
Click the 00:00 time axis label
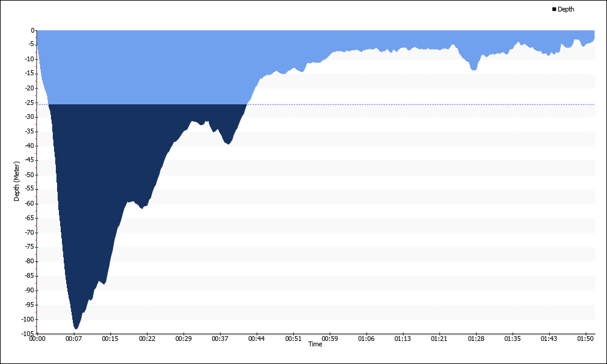[37, 339]
